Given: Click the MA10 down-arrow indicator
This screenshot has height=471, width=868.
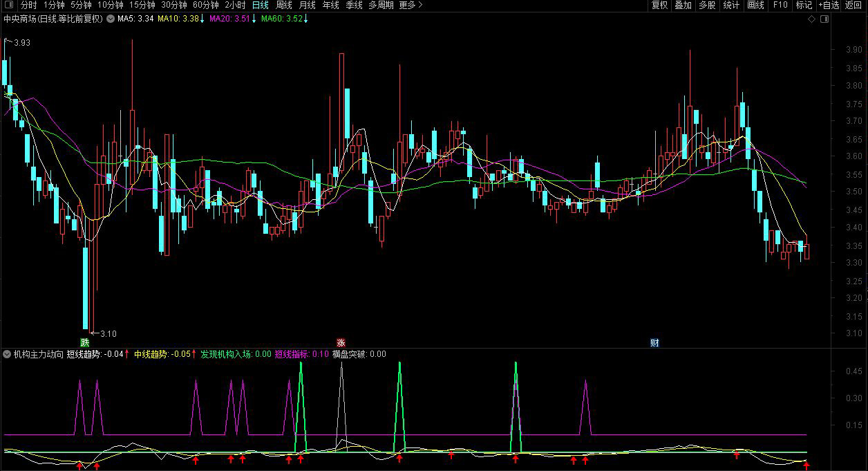Looking at the screenshot, I should pyautogui.click(x=202, y=19).
